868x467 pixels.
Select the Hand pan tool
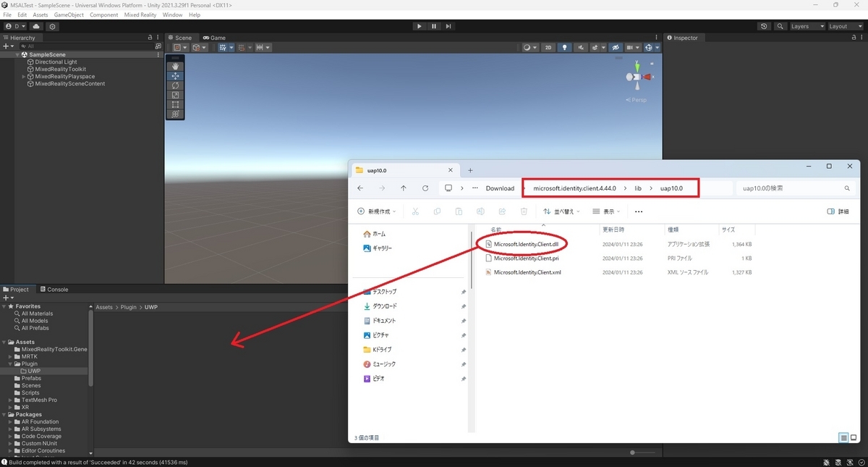[176, 66]
